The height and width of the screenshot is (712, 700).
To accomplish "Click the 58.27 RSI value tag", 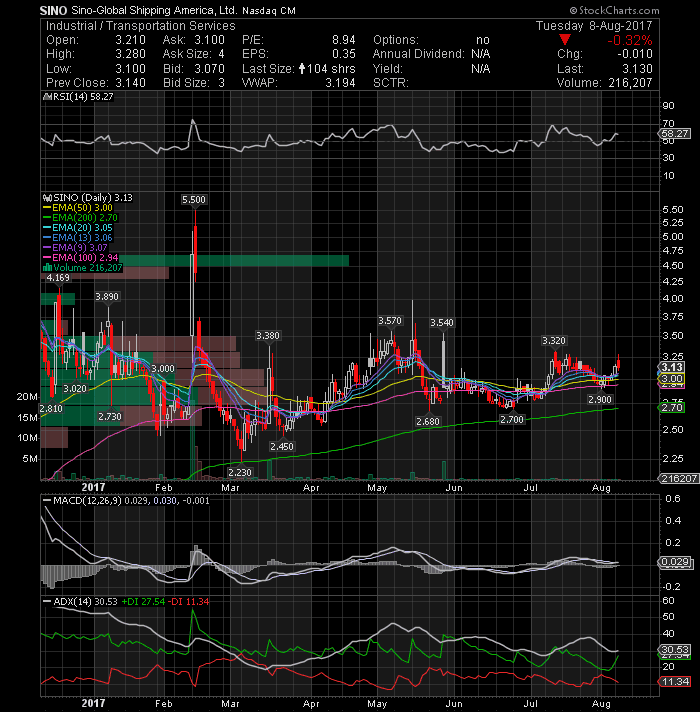I will (675, 134).
